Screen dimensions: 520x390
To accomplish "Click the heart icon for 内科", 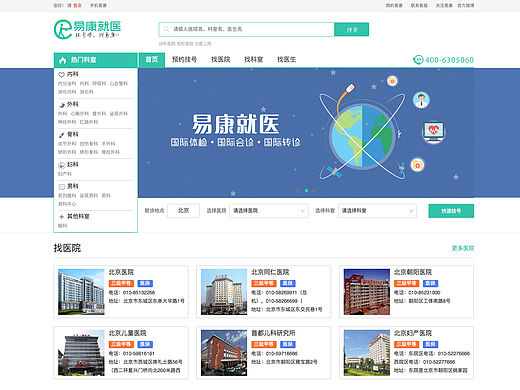I will (x=61, y=75).
